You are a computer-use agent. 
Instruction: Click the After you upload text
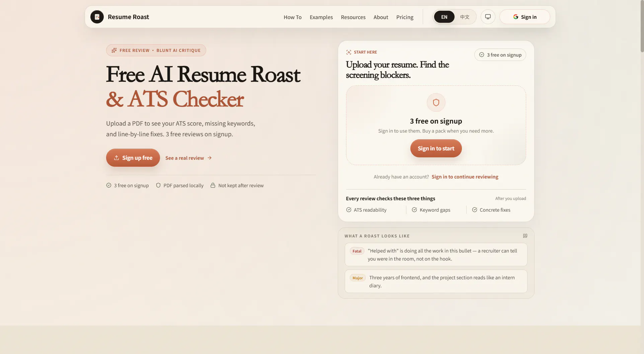point(510,199)
